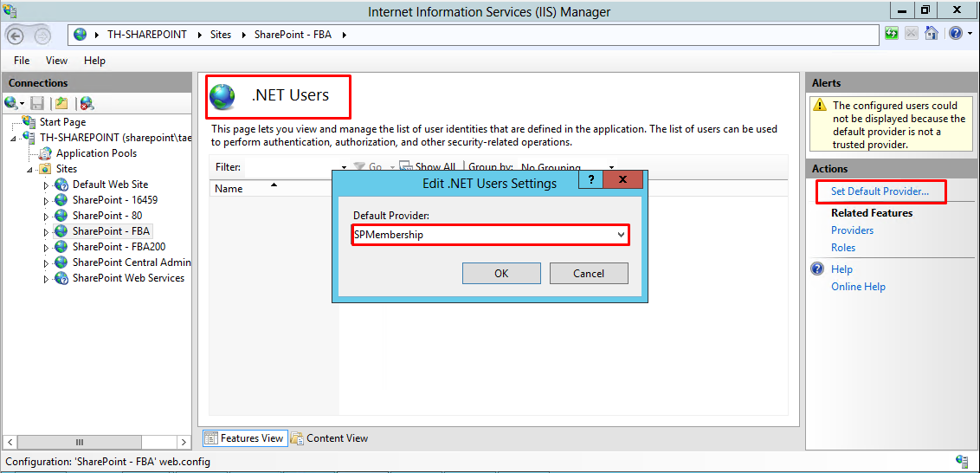Expand the SharePoint Web Services node
This screenshot has width=980, height=473.
45,279
